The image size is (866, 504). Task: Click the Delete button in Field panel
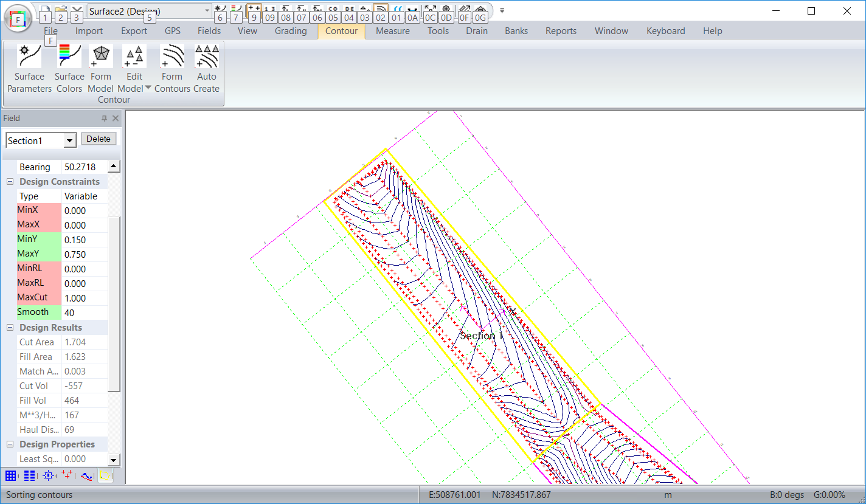coord(99,139)
